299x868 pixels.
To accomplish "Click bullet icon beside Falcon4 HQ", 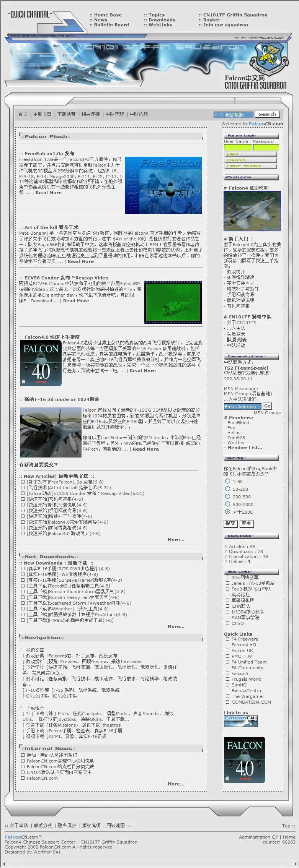I will pos(227,645).
